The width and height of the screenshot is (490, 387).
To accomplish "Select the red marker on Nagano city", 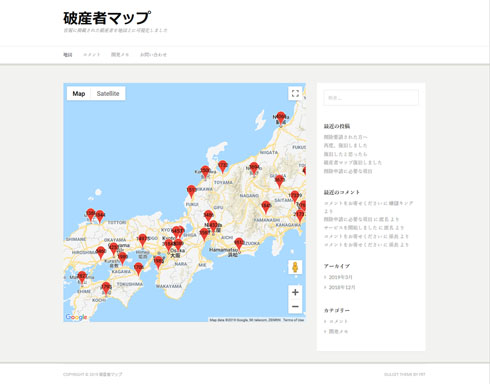I will click(254, 169).
